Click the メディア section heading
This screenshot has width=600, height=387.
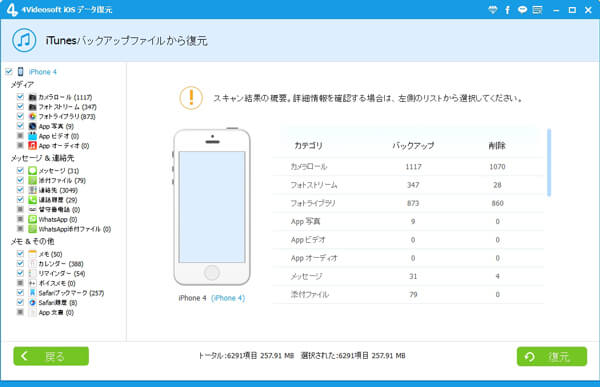(22, 85)
